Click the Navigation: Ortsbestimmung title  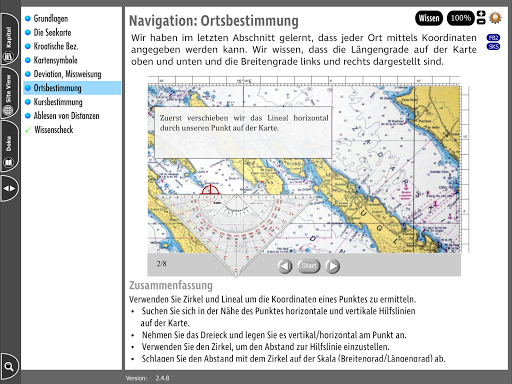(214, 21)
